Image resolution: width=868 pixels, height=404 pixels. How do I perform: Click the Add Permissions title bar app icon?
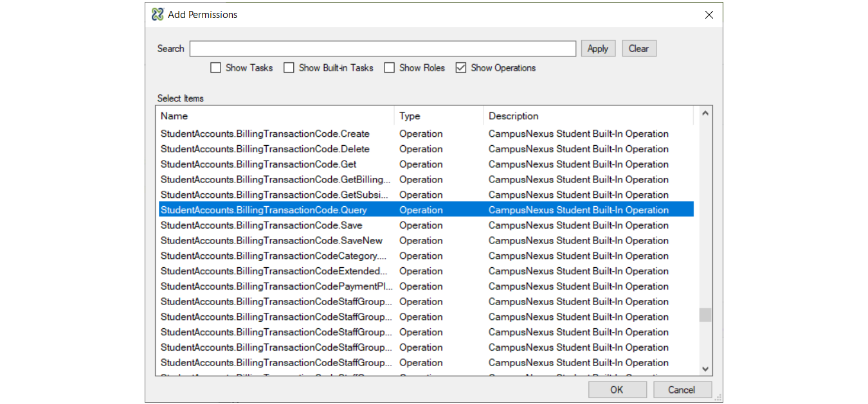158,14
